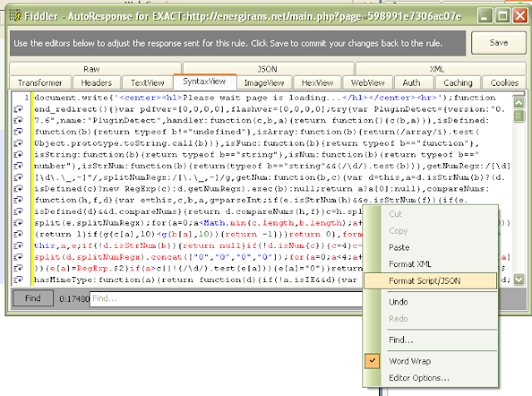Switch to the Transformer tab

[41, 82]
